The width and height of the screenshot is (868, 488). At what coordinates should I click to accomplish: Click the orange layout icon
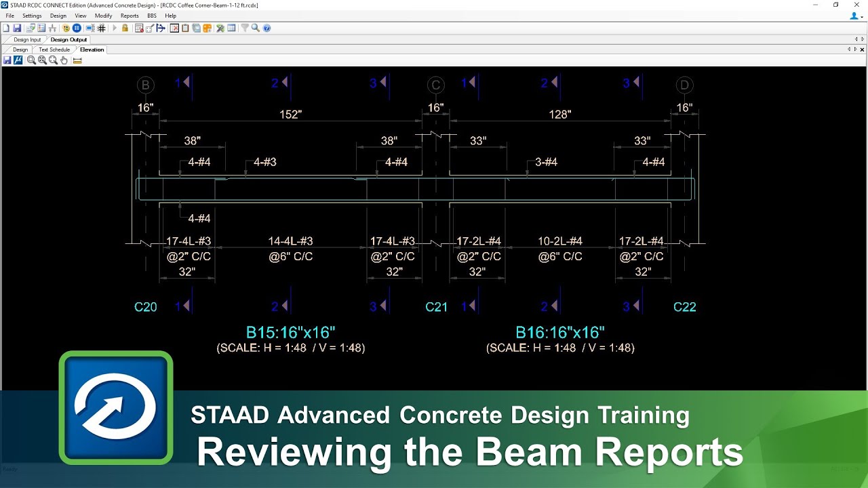[x=207, y=28]
